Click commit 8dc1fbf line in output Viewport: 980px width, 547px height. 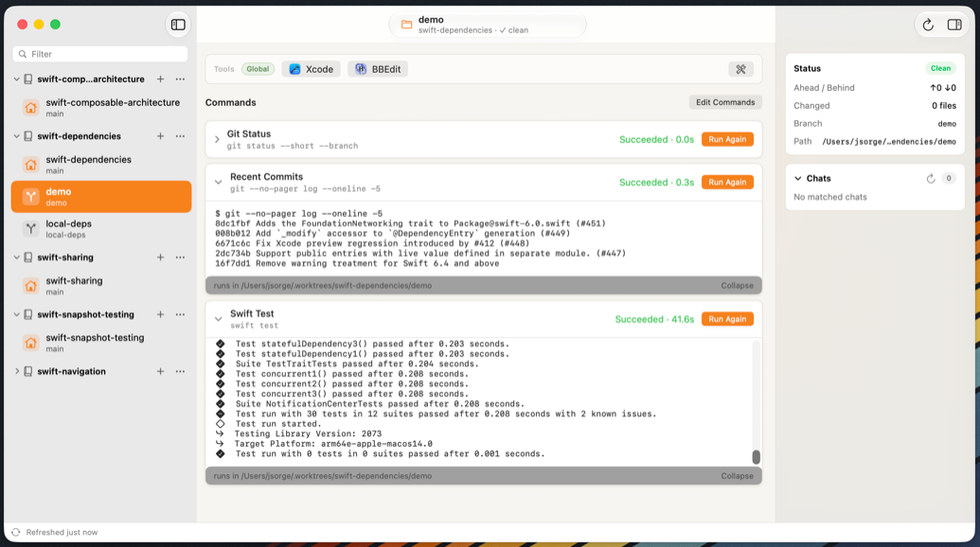pyautogui.click(x=410, y=223)
